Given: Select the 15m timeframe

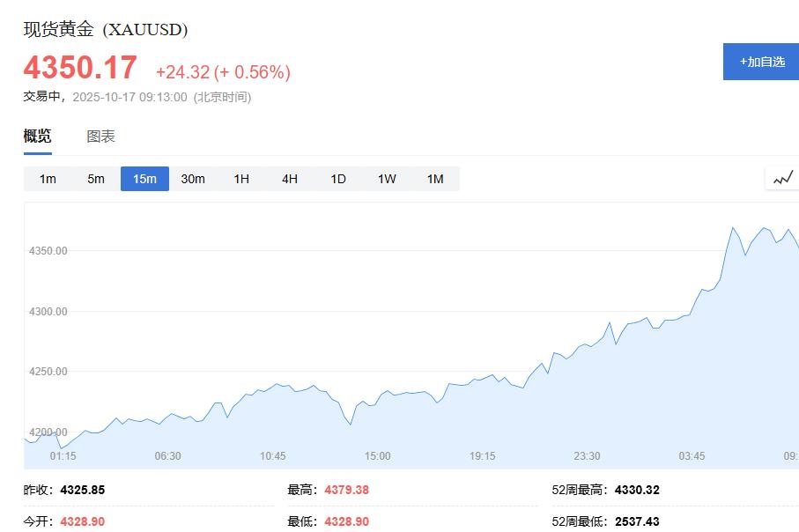Looking at the screenshot, I should pyautogui.click(x=144, y=178).
